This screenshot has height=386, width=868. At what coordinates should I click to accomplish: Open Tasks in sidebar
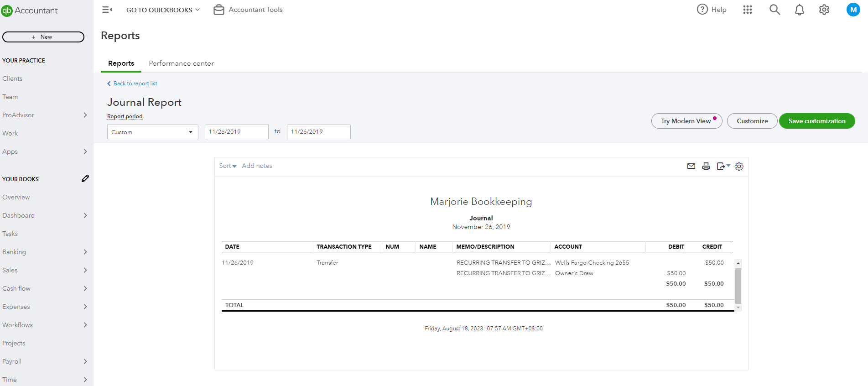10,234
